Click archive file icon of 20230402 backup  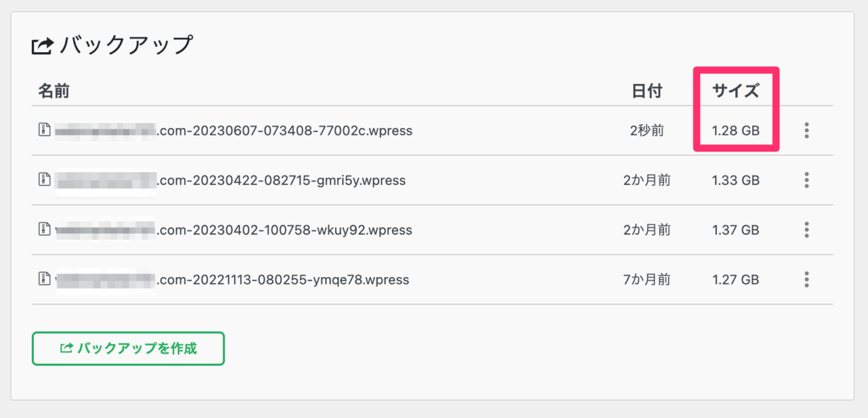point(44,229)
